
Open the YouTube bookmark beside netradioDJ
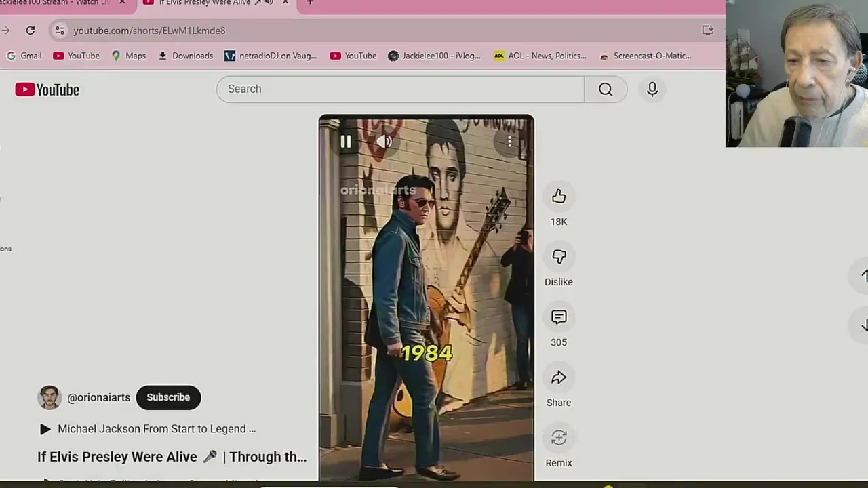pos(353,56)
